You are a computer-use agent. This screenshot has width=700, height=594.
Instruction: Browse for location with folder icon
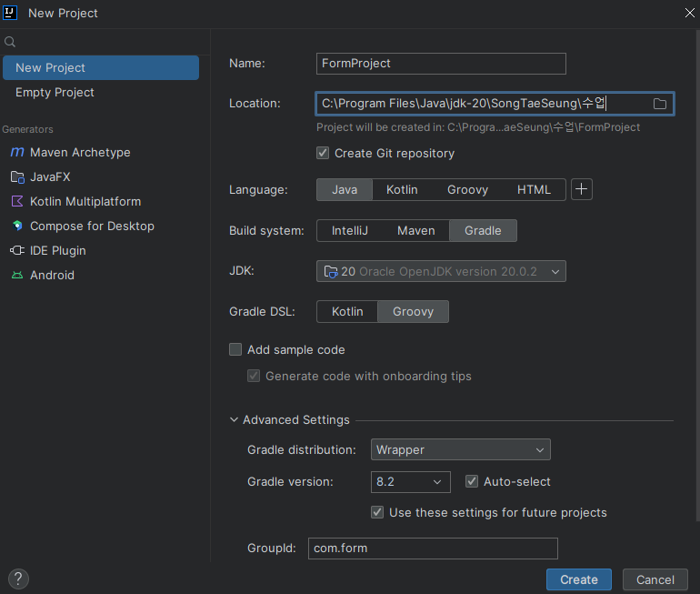[659, 104]
